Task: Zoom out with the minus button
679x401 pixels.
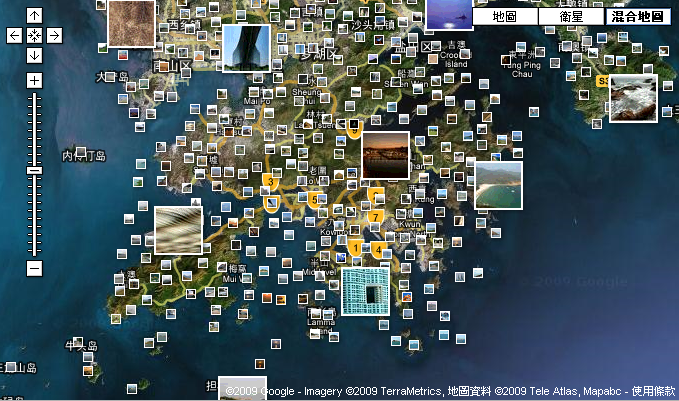Action: pos(35,268)
